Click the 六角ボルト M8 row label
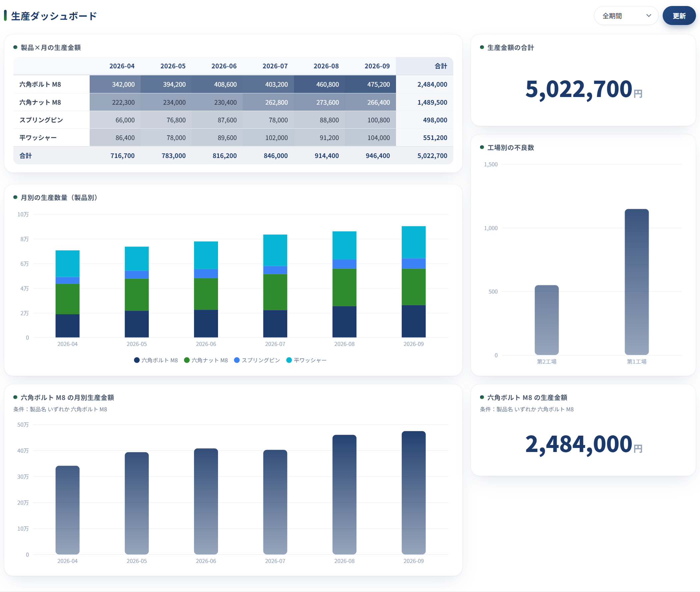Image resolution: width=700 pixels, height=592 pixels. 40,84
